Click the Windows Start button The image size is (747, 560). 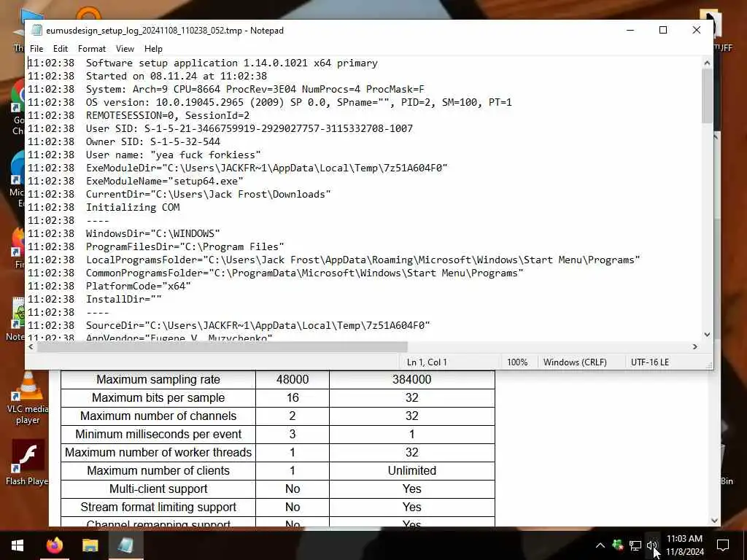click(18, 545)
